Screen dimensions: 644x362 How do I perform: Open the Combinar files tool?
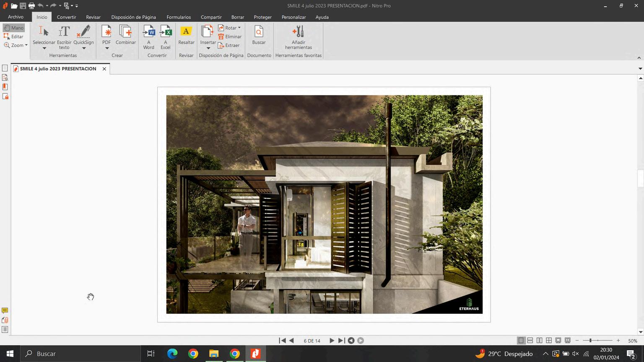pos(125,32)
